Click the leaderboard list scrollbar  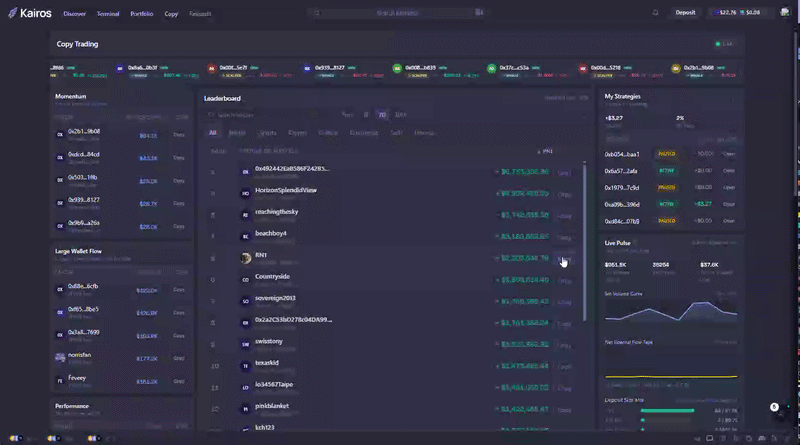(584, 241)
